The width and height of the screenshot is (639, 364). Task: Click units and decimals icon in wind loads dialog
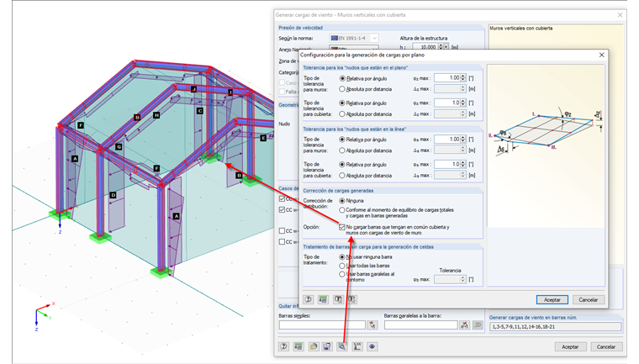tap(298, 346)
